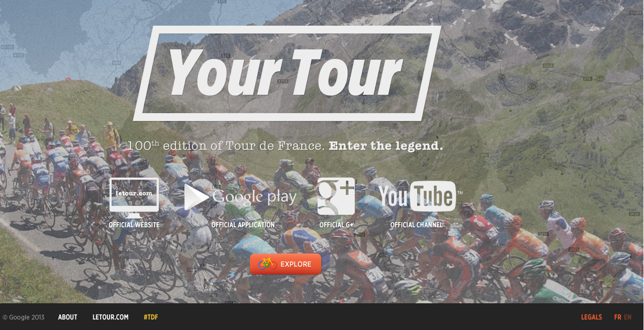This screenshot has height=330, width=644.
Task: Open the Google+ icon
Action: click(336, 196)
